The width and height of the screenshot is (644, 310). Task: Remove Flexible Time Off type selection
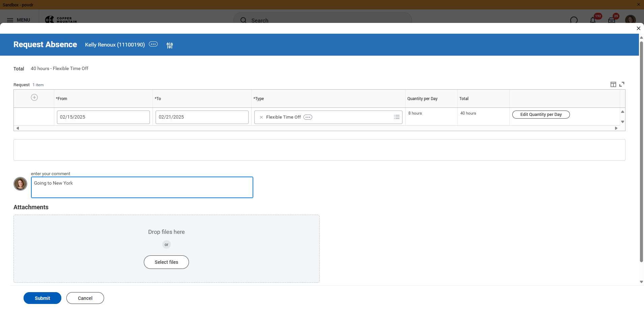tap(261, 117)
